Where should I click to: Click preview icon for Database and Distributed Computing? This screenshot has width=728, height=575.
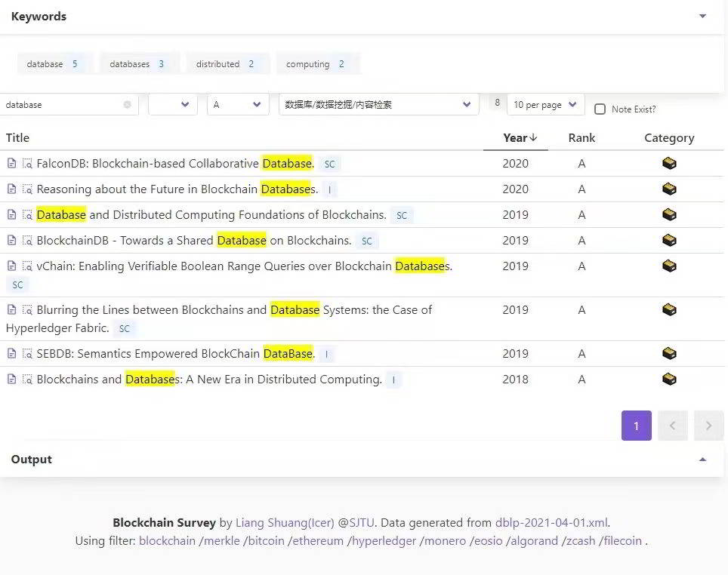click(27, 214)
